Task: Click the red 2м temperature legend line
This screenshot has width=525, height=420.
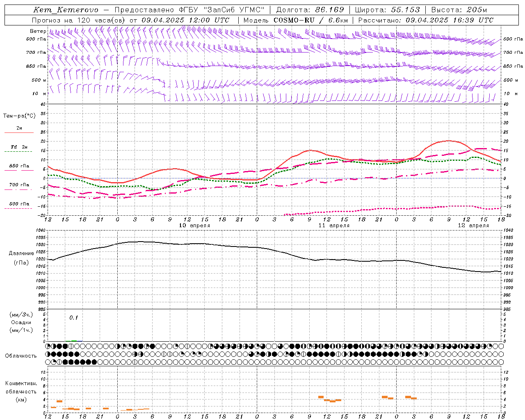Action: pyautogui.click(x=19, y=133)
